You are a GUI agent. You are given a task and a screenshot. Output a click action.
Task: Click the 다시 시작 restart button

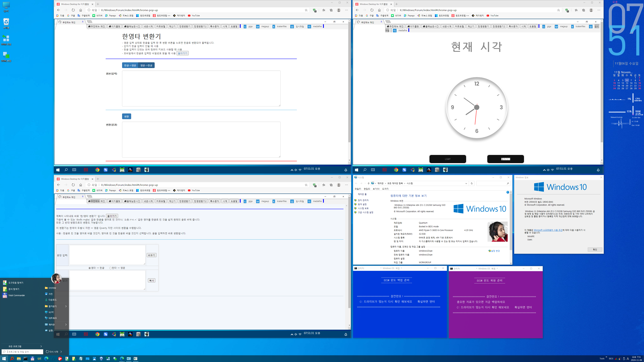(52, 352)
